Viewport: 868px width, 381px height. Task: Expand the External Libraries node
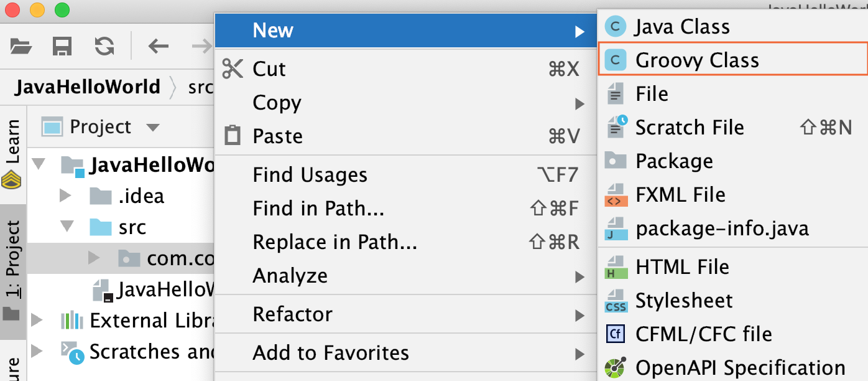(x=37, y=321)
